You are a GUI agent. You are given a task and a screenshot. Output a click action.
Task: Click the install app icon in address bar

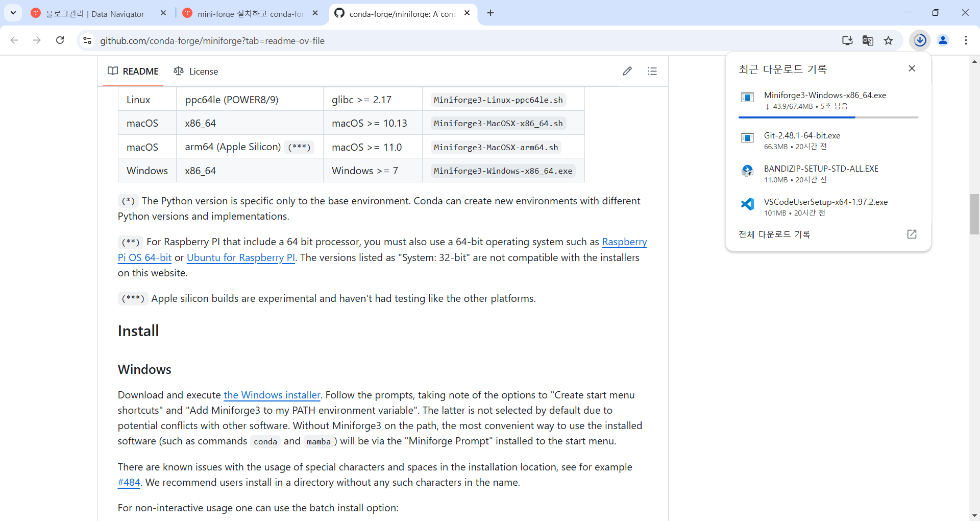coord(847,40)
